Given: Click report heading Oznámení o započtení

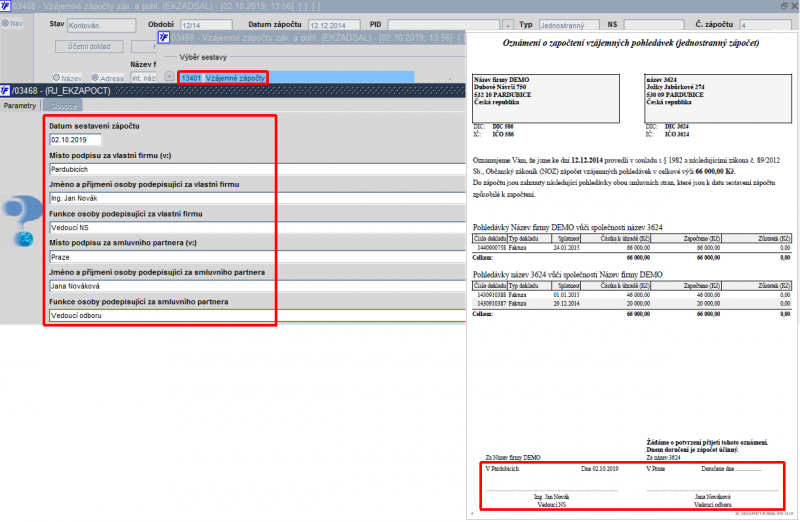Looking at the screenshot, I should tap(631, 43).
